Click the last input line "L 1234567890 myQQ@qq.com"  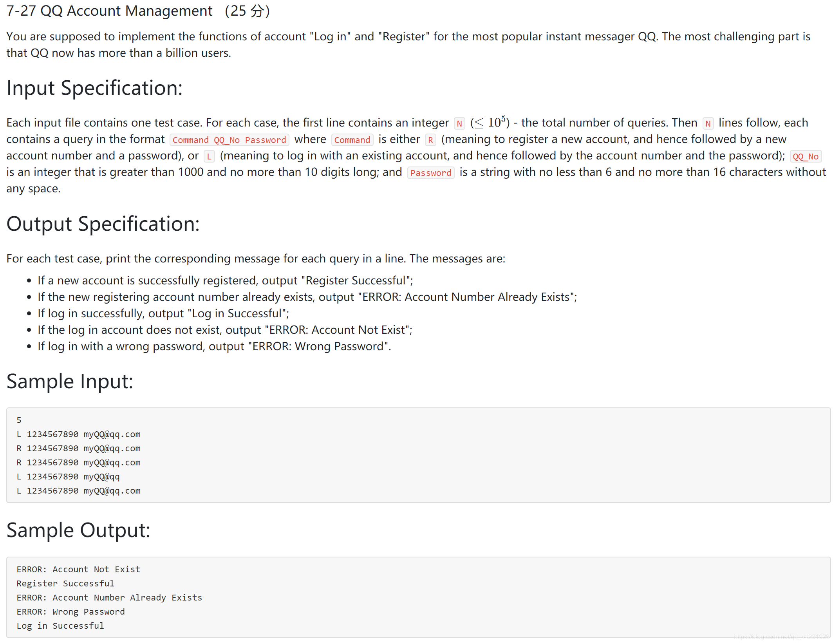tap(78, 490)
